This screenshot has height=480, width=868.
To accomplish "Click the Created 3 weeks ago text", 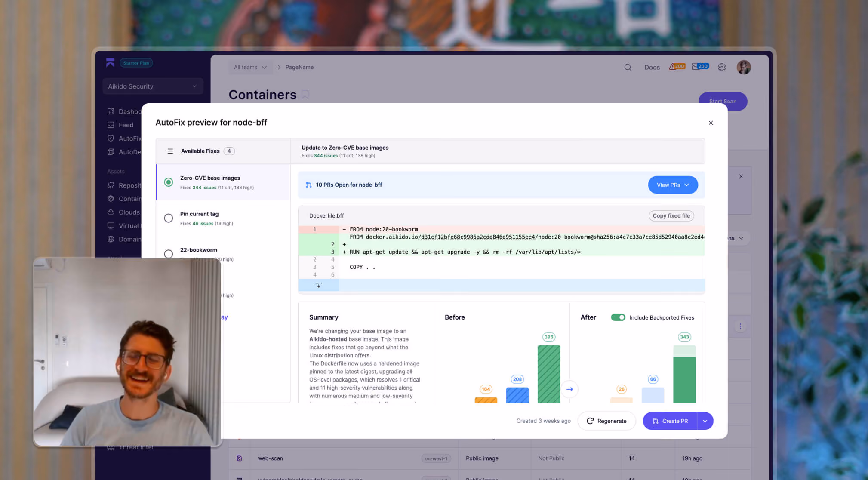I will (x=543, y=421).
